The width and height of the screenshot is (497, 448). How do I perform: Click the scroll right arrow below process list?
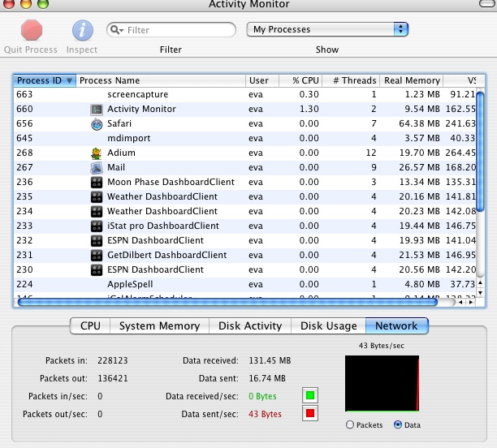[x=471, y=302]
